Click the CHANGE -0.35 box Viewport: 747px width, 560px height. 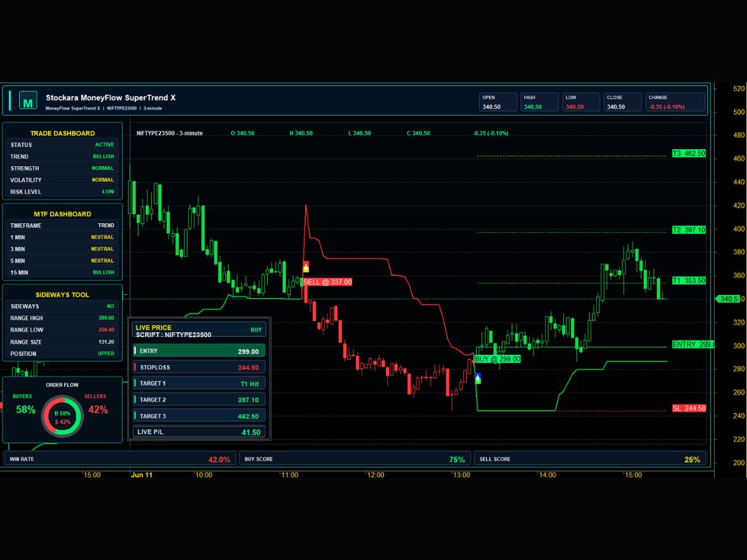pyautogui.click(x=675, y=102)
